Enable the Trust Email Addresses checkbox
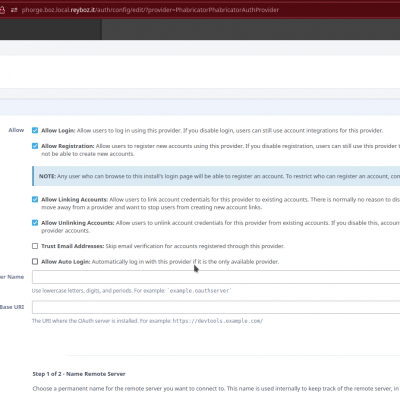Image resolution: width=400 pixels, height=400 pixels. [x=35, y=246]
